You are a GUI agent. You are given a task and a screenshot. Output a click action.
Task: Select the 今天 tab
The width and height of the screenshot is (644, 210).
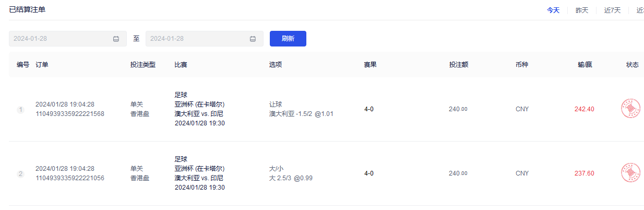tap(553, 10)
